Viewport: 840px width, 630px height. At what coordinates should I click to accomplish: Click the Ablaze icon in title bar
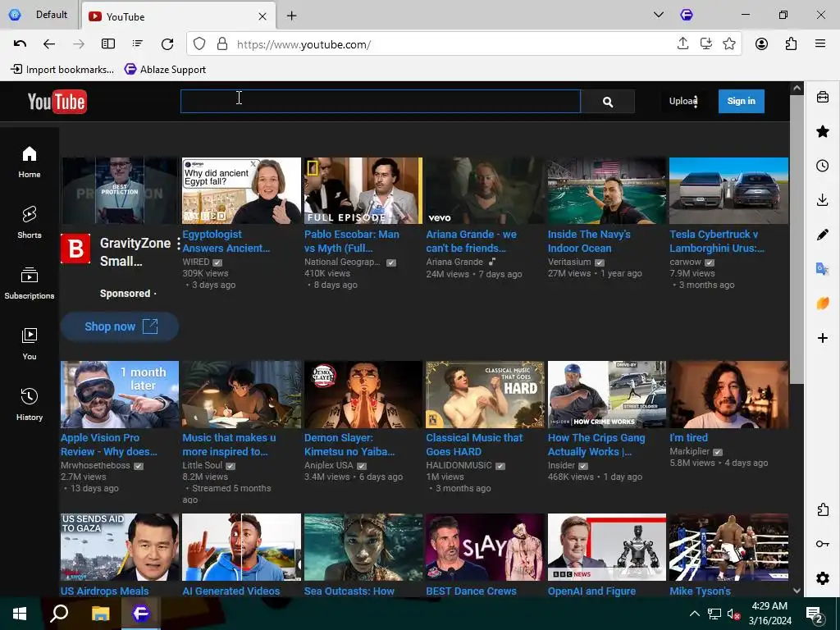click(687, 15)
